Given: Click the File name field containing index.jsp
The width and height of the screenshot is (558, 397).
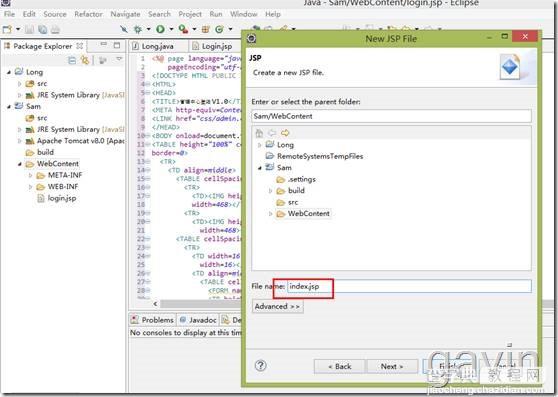Looking at the screenshot, I should click(x=409, y=286).
